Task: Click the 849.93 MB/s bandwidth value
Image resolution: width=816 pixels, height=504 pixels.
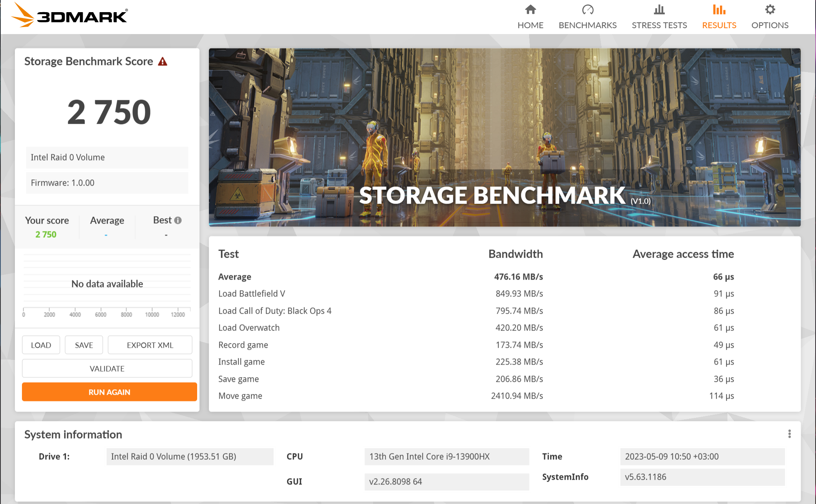Action: (519, 294)
